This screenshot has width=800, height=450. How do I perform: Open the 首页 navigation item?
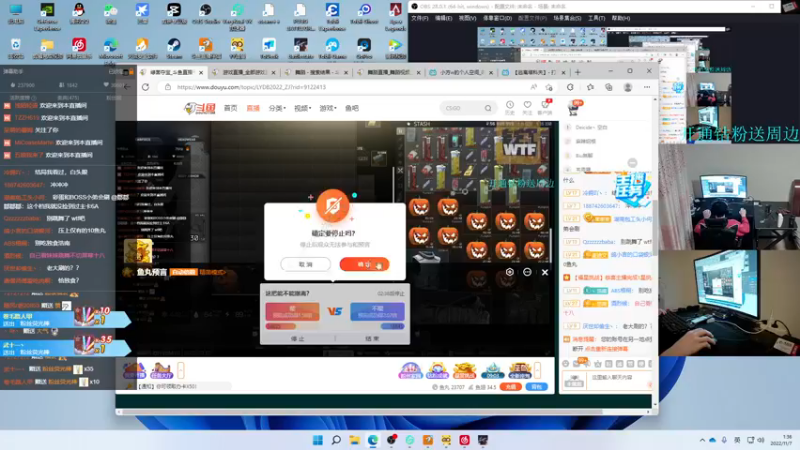point(231,108)
